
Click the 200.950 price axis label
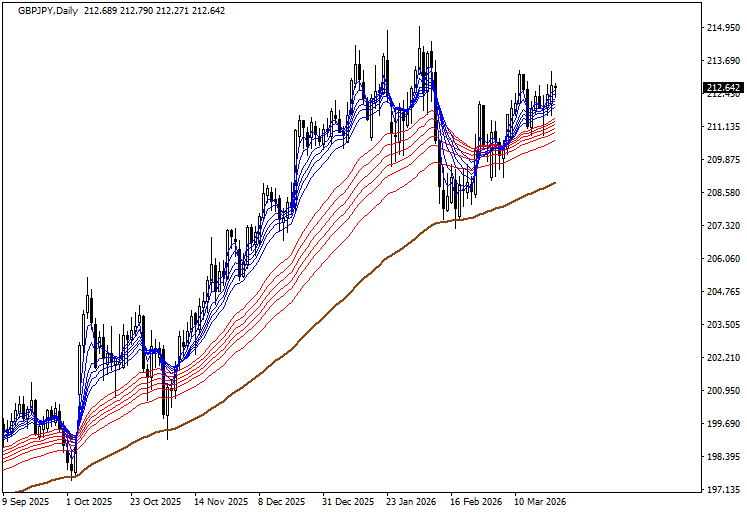click(x=721, y=391)
